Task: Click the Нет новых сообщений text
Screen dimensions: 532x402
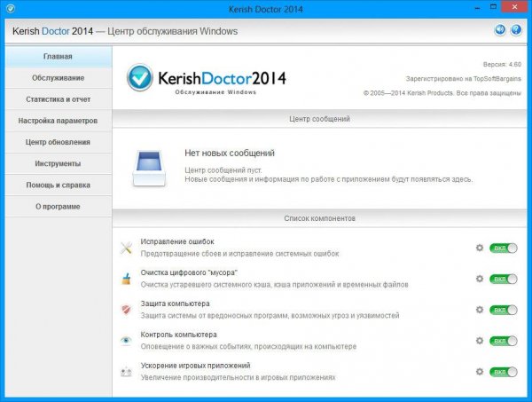Action: (x=230, y=154)
